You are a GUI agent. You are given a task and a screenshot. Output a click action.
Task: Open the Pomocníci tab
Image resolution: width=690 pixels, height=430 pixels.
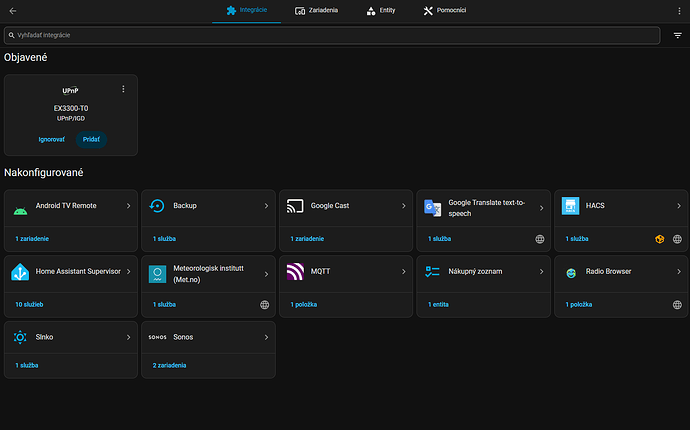coord(444,11)
